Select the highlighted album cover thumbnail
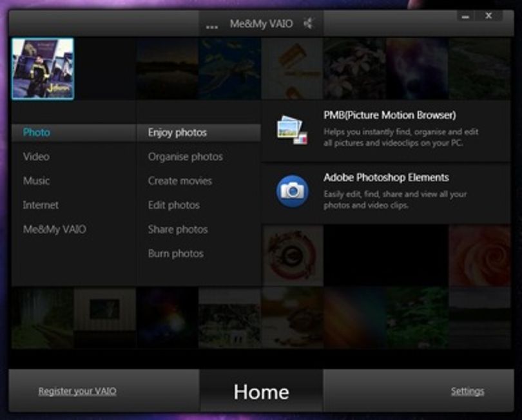 [43, 68]
